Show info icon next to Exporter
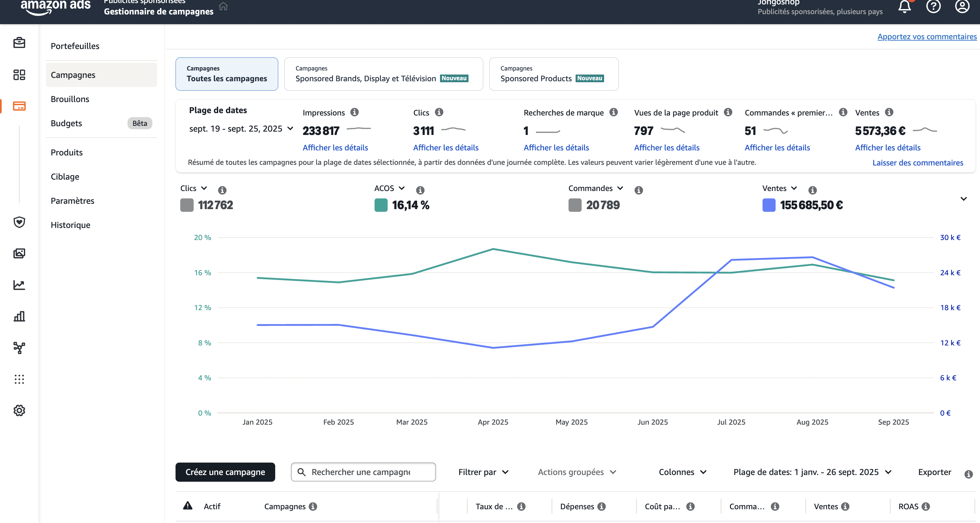The image size is (980, 523). tap(968, 474)
